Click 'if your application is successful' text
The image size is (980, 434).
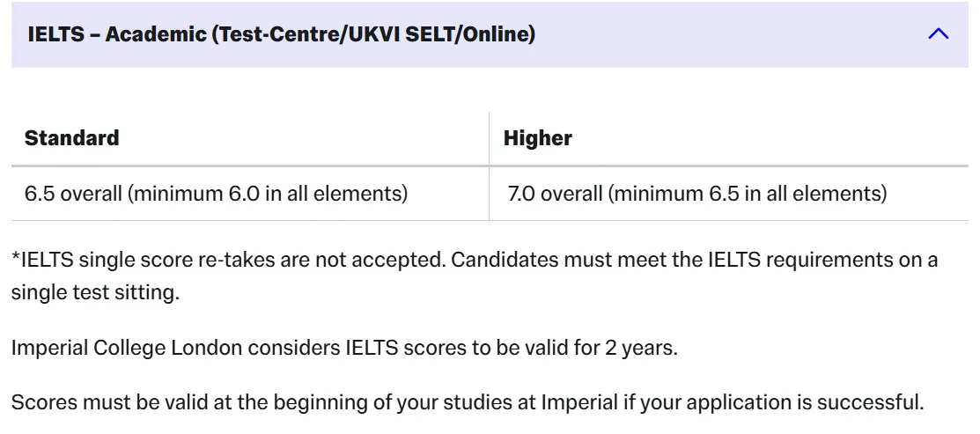(x=771, y=402)
